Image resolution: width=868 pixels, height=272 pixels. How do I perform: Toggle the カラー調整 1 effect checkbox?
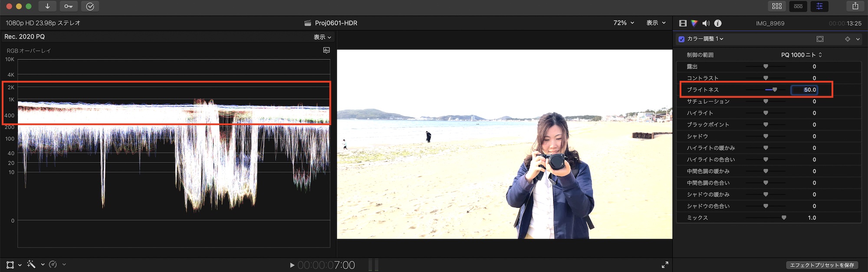(x=681, y=39)
